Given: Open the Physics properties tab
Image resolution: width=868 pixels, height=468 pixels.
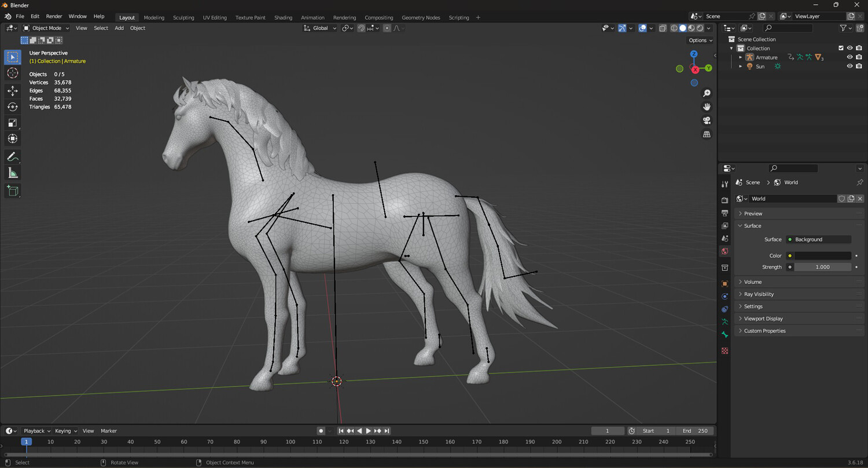Looking at the screenshot, I should click(x=725, y=297).
